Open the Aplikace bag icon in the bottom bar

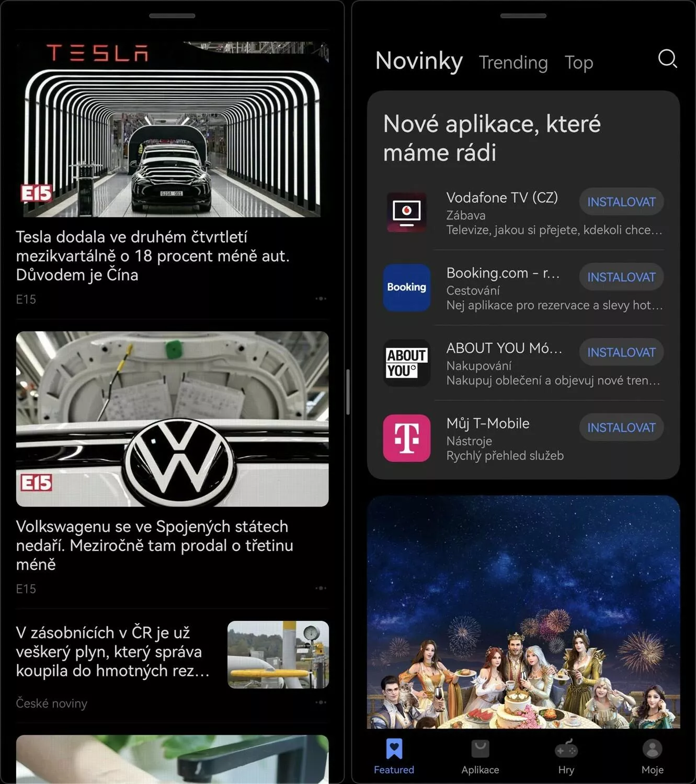point(480,748)
